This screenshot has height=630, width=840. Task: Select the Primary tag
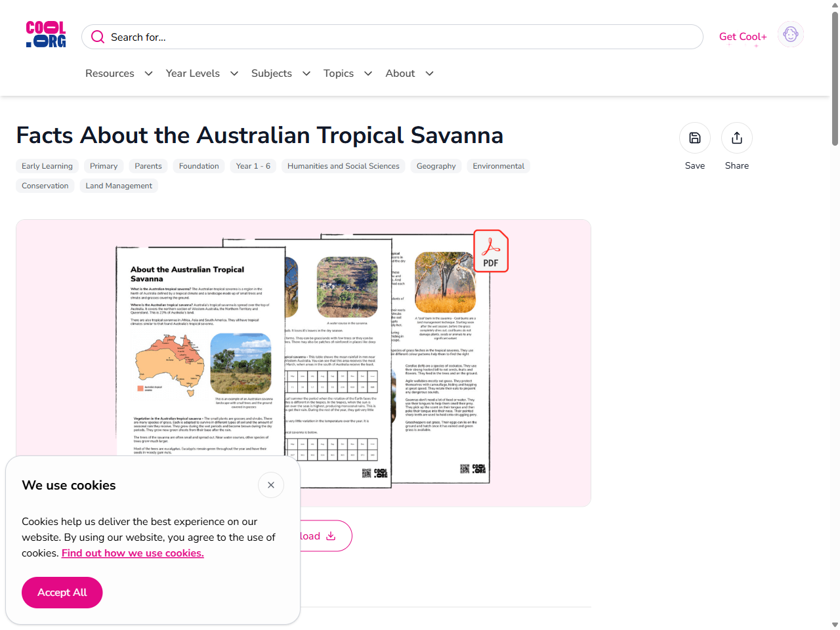[x=104, y=166]
